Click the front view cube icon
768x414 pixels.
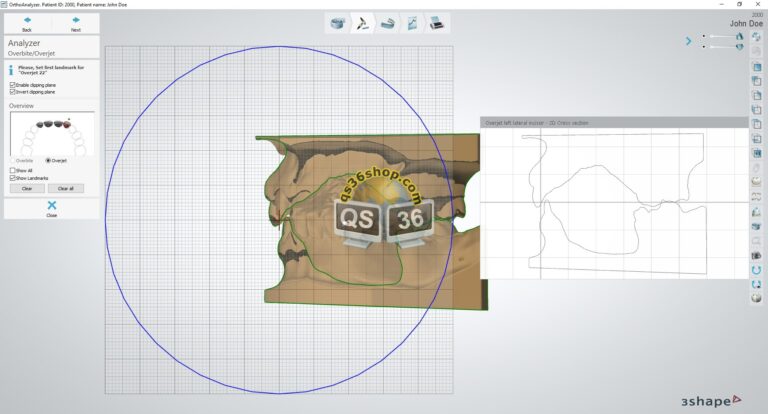coord(757,67)
